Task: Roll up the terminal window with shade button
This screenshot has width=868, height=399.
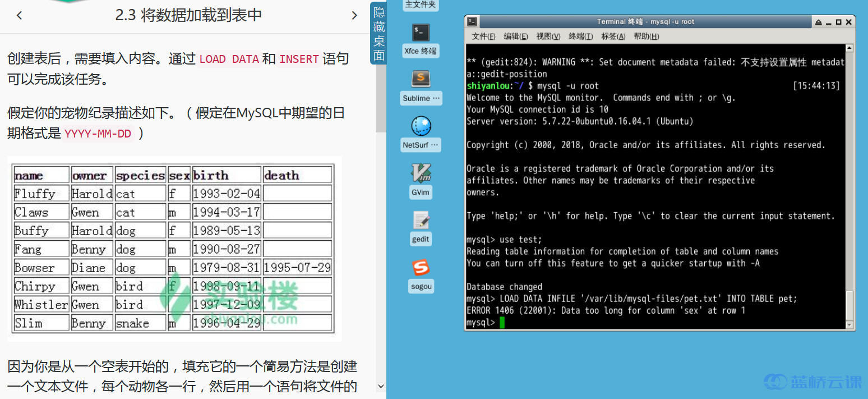Action: tap(819, 22)
